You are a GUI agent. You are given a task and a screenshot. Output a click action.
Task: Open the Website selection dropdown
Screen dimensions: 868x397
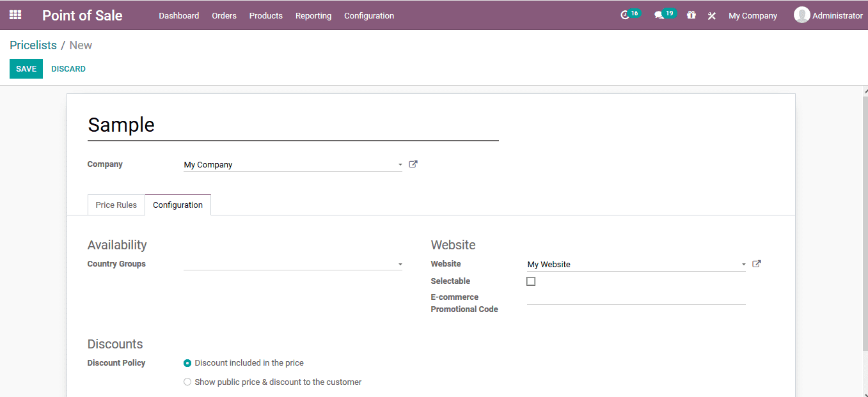pyautogui.click(x=743, y=263)
